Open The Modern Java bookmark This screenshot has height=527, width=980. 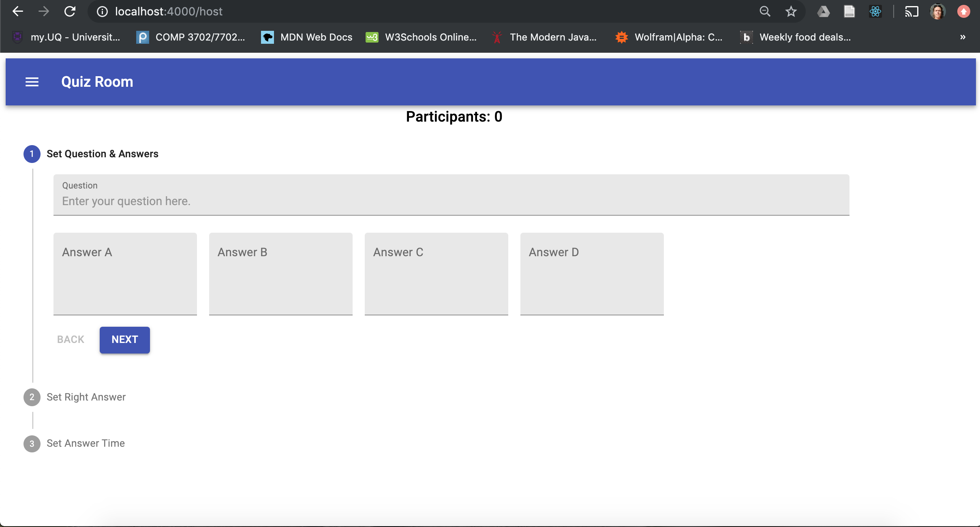(544, 37)
